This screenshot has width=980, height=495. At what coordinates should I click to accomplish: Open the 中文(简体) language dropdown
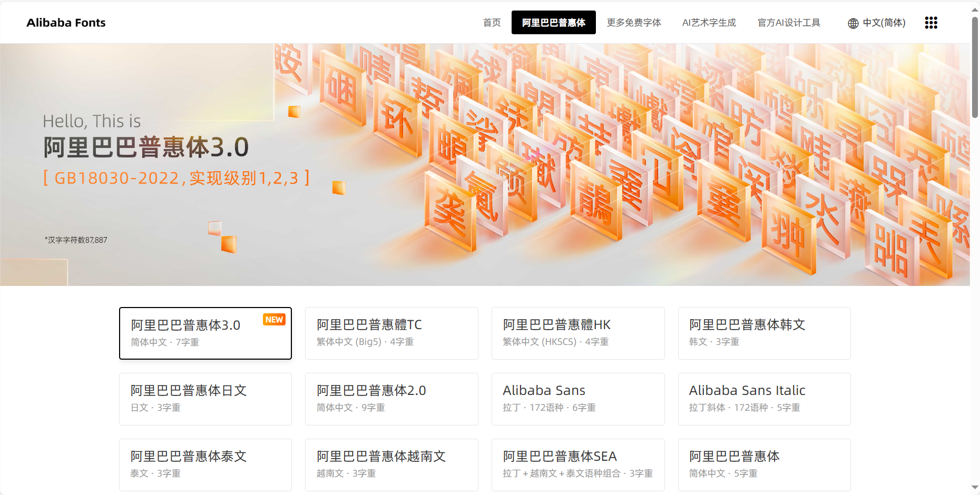(x=883, y=23)
